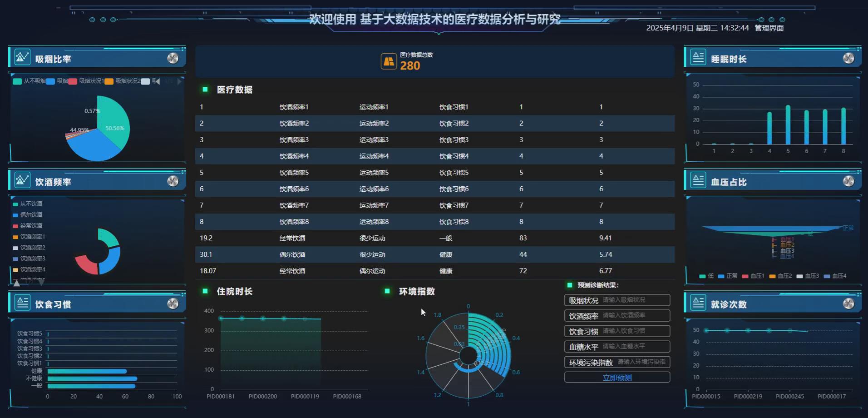The width and height of the screenshot is (868, 418).
Task: Click the green square beside 环境指数 heading
Action: coord(387,291)
